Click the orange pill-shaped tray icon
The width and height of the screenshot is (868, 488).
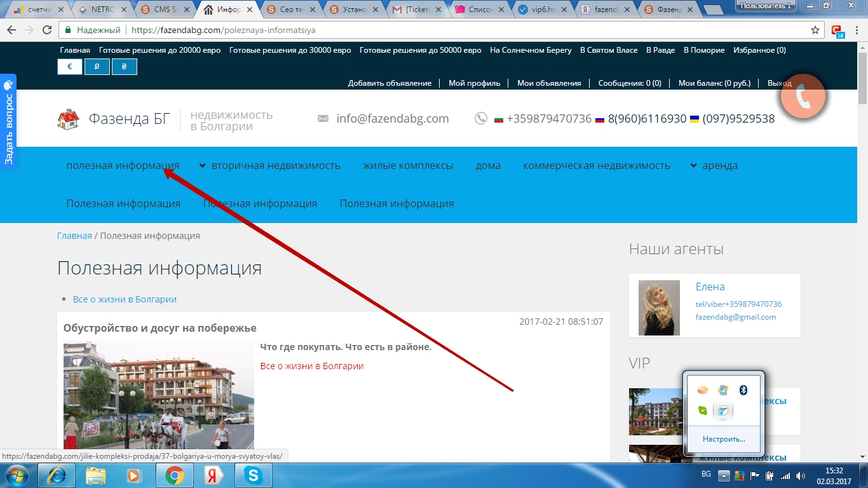coord(702,390)
